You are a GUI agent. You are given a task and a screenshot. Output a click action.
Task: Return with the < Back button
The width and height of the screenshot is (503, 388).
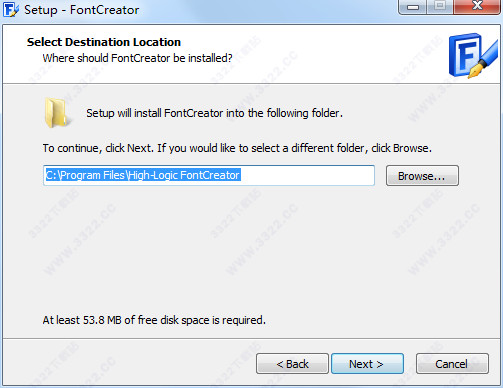tap(292, 364)
